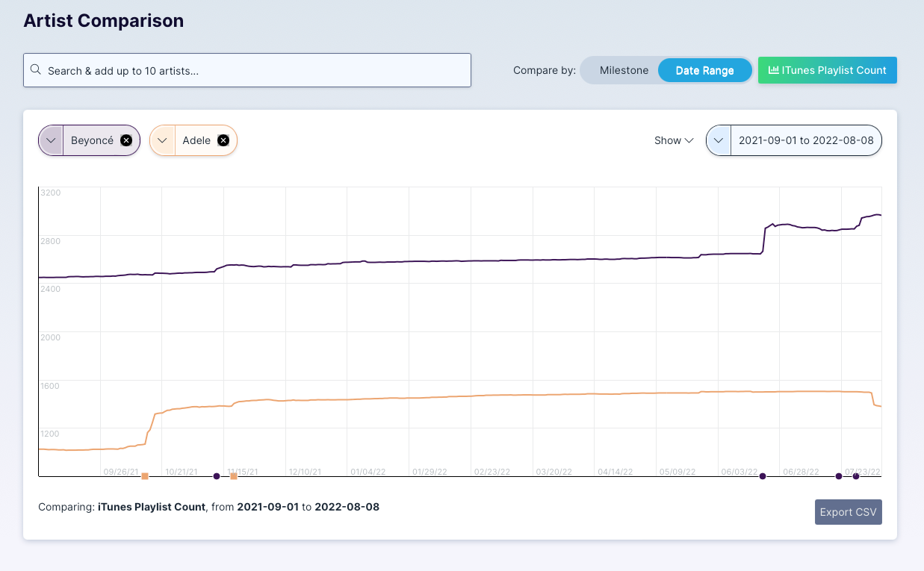Click the bar chart icon on iTunes button
Image resolution: width=924 pixels, height=571 pixels.
[774, 70]
